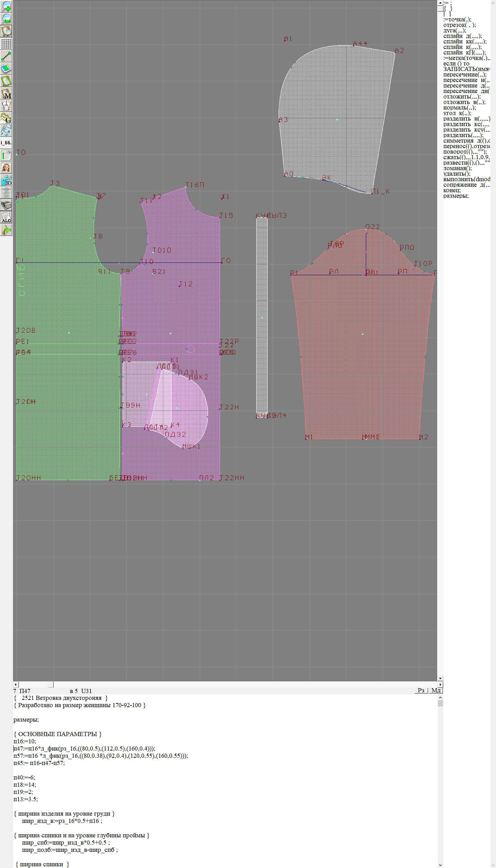
Task: Click the green arrow exit icon
Action: [x=6, y=230]
